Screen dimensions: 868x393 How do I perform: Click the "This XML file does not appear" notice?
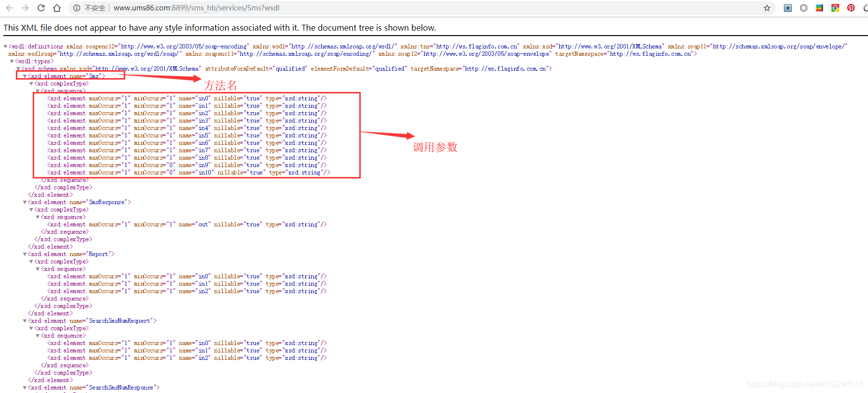(x=220, y=28)
